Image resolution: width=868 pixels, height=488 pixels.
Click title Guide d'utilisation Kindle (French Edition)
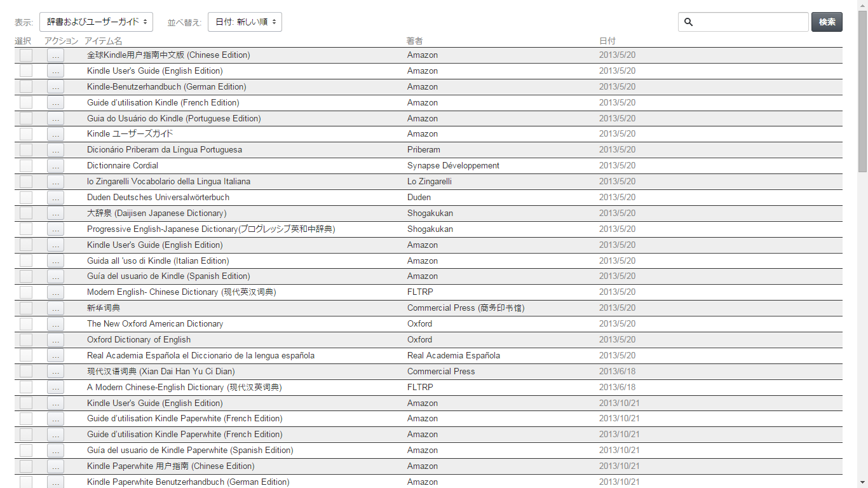point(163,103)
